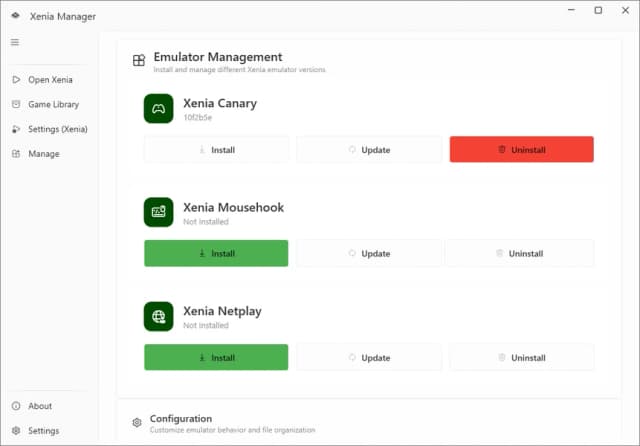Click the Game Library icon

(x=16, y=104)
